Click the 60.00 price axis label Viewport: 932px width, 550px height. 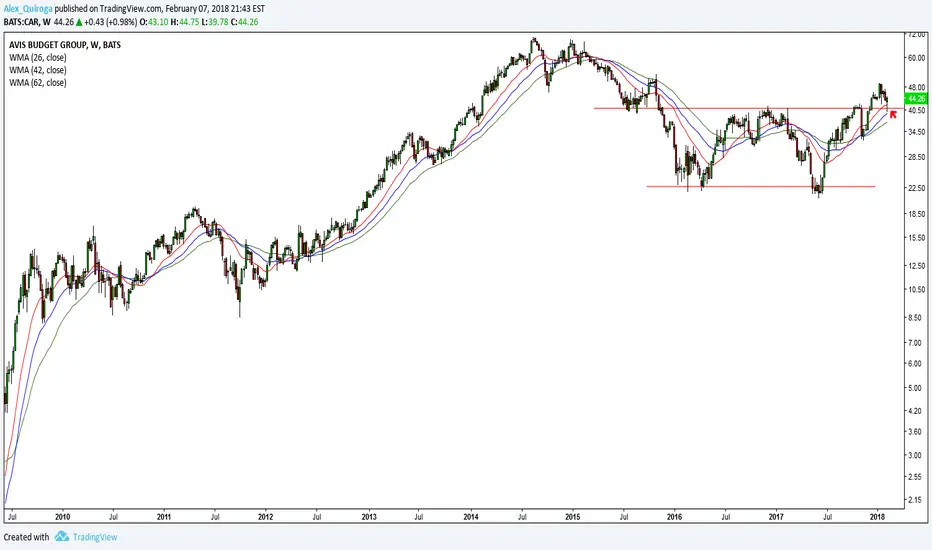point(916,58)
